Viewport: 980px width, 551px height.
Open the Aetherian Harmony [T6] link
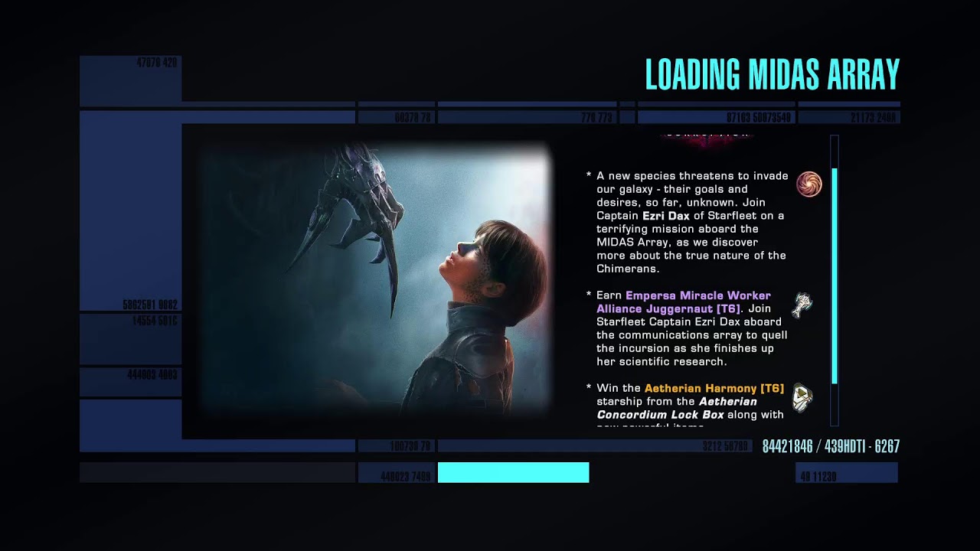coord(714,388)
